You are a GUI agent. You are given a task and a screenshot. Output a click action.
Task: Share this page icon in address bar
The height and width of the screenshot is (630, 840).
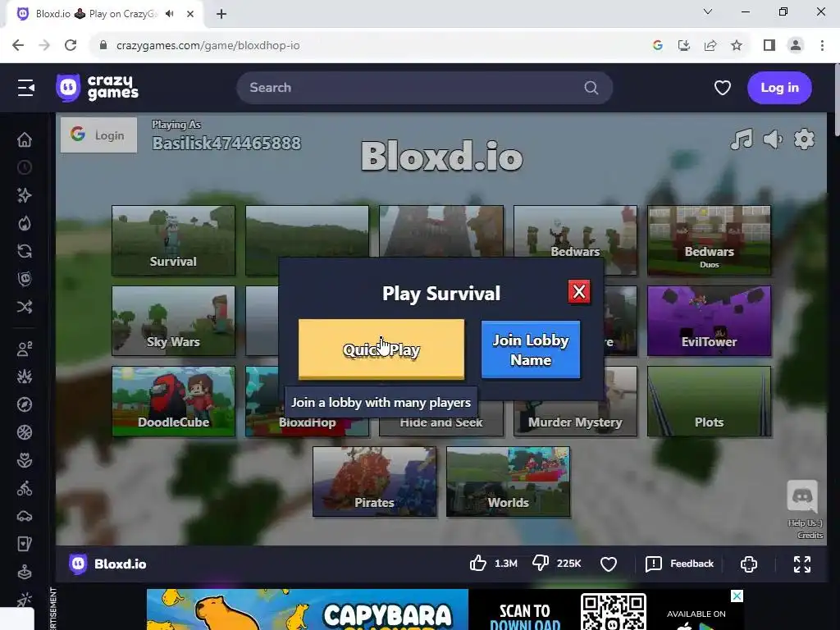click(x=710, y=46)
